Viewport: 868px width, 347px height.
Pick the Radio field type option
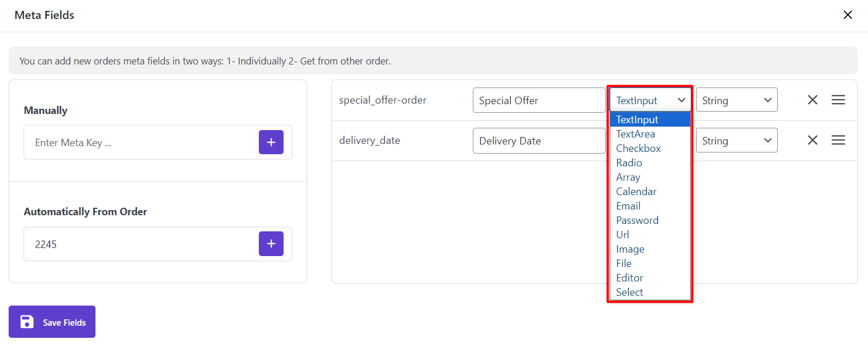629,163
